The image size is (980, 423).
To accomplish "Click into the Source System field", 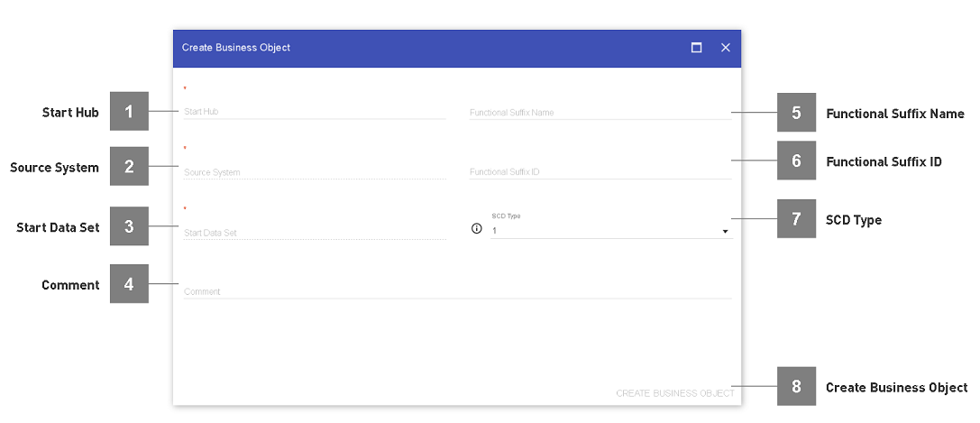I will coord(314,171).
